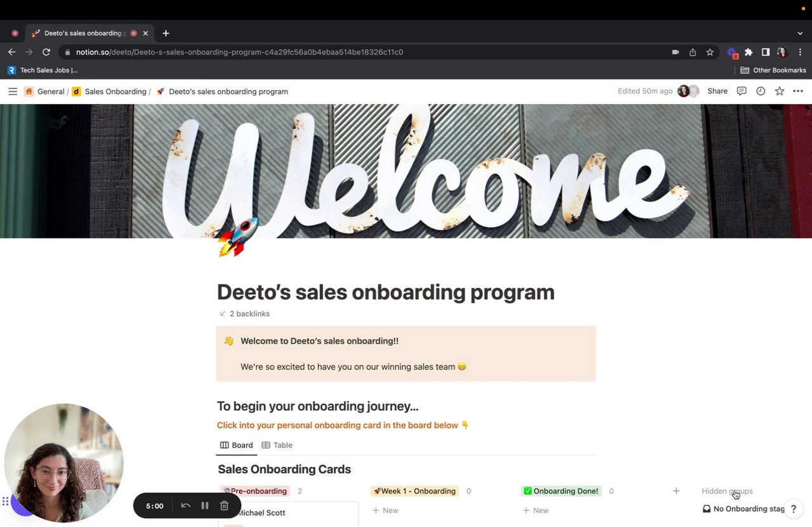Viewport: 812px width, 527px height.
Task: Click the page title heading
Action: [386, 292]
